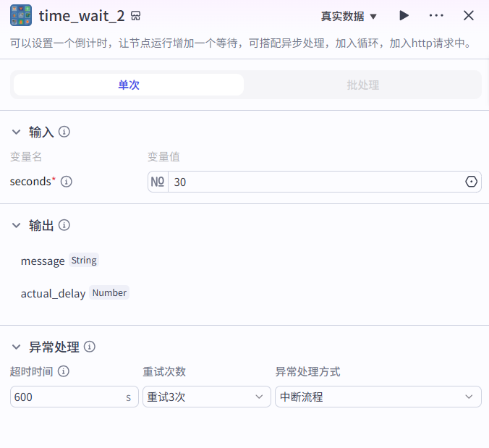Click the 异常处理方式 label

pyautogui.click(x=308, y=371)
